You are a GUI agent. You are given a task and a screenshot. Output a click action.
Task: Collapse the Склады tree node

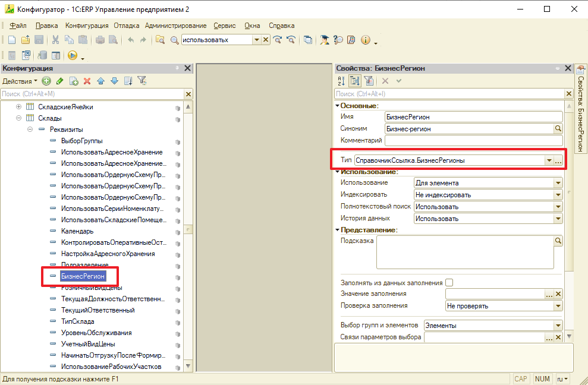[x=19, y=118]
